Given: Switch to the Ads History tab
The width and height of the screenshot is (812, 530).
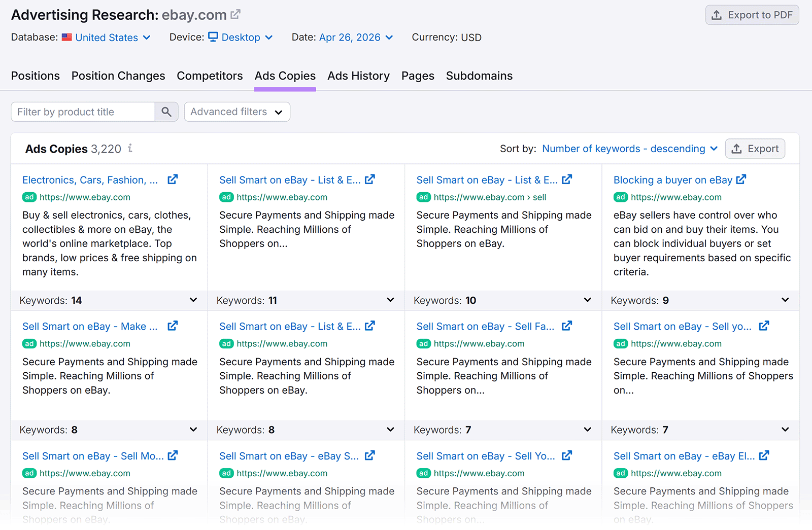Looking at the screenshot, I should 358,76.
